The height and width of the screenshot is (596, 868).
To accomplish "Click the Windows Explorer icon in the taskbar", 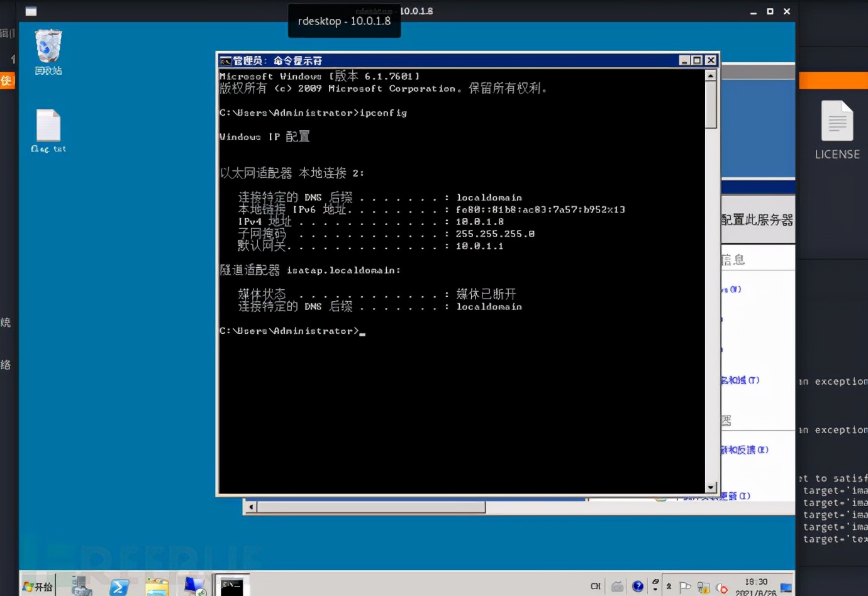I will [157, 587].
